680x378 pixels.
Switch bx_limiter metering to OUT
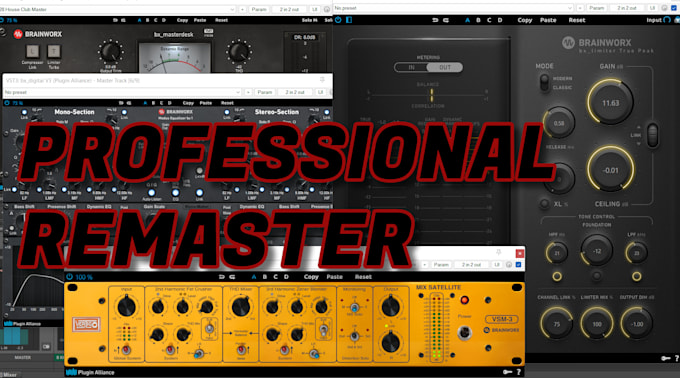pyautogui.click(x=445, y=67)
